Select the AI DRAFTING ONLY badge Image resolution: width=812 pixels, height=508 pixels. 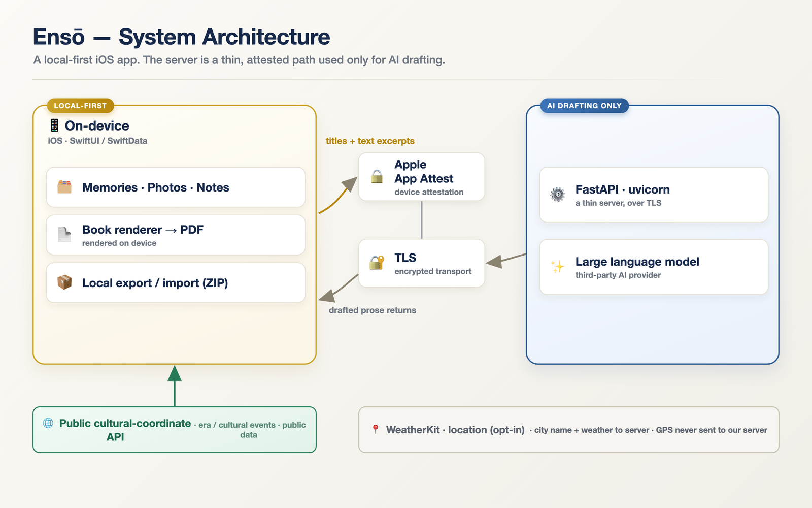[x=584, y=106]
